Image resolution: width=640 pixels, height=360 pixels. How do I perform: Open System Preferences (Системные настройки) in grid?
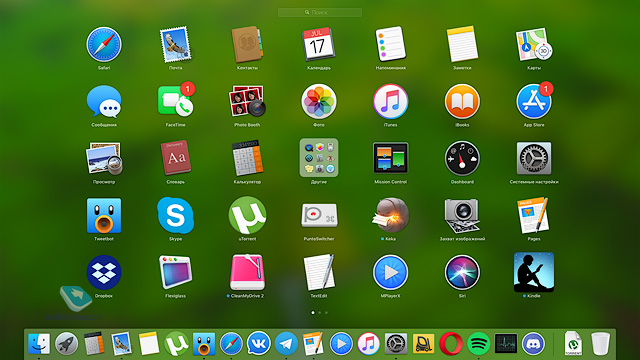coord(534,158)
